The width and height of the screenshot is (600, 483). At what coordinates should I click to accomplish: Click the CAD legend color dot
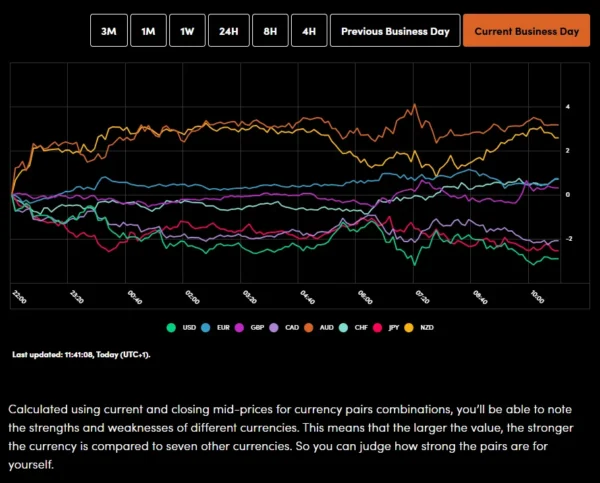click(x=276, y=327)
